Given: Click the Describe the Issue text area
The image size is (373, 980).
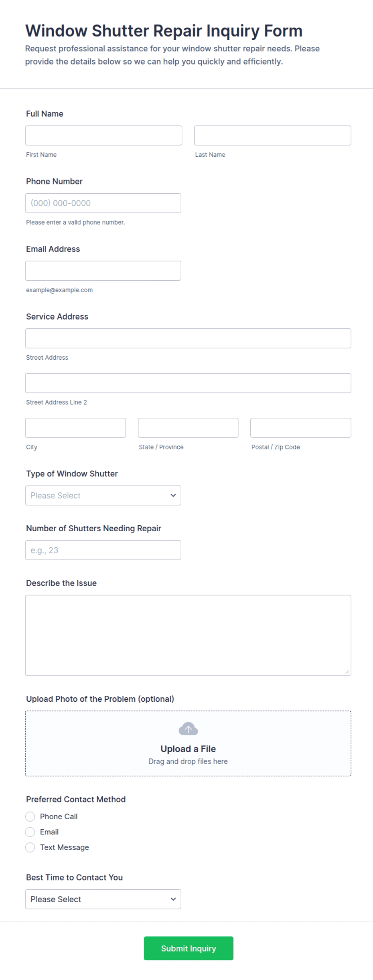Looking at the screenshot, I should click(188, 636).
